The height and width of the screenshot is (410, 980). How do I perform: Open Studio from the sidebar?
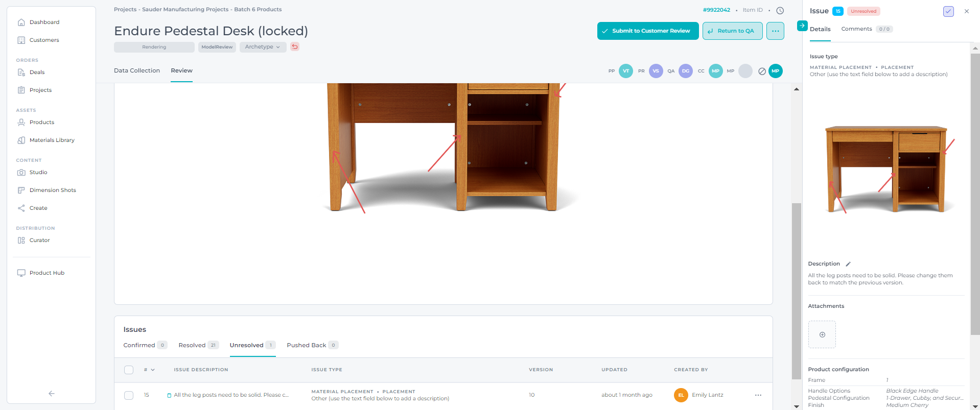coord(38,173)
